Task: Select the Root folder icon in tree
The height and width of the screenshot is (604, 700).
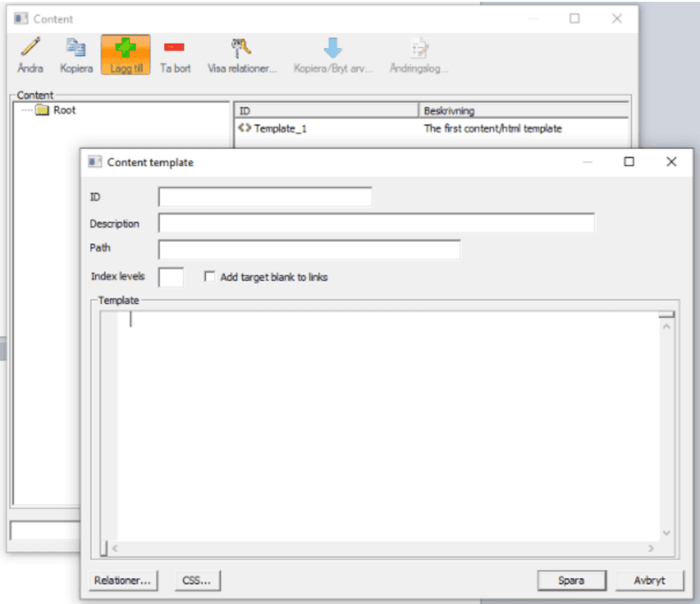Action: coord(42,110)
